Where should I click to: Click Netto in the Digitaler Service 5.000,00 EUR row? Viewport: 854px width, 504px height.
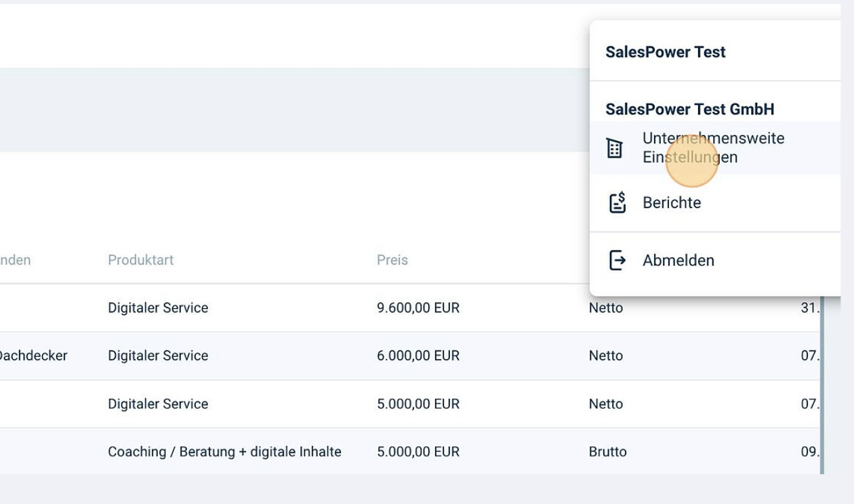tap(606, 404)
